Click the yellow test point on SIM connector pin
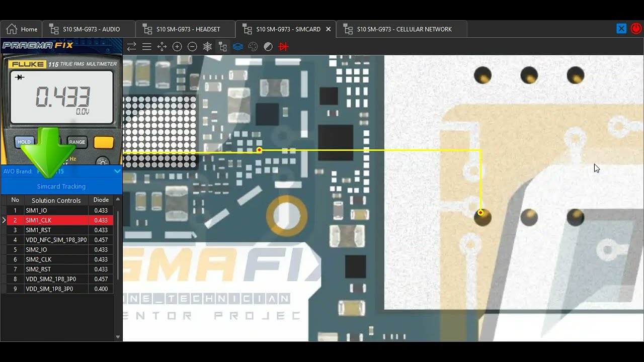The width and height of the screenshot is (644, 362). (481, 213)
